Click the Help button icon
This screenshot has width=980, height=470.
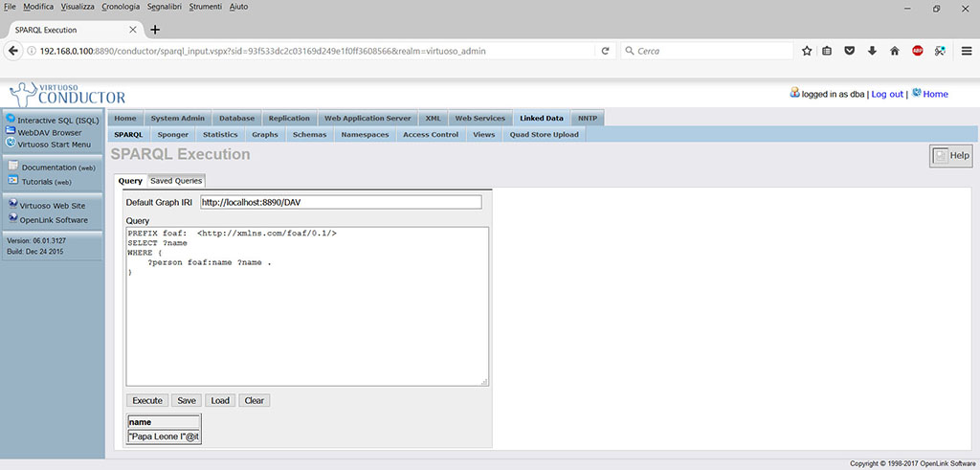pos(950,156)
